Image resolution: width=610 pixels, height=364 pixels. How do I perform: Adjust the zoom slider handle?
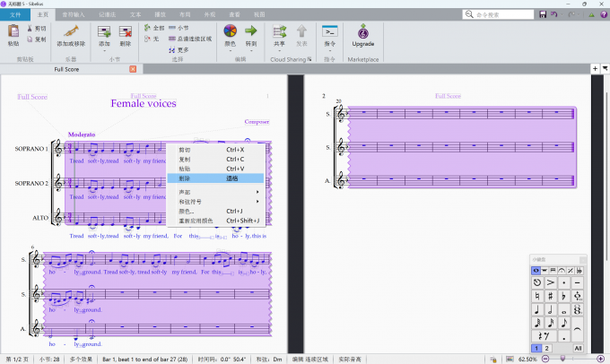[562, 359]
